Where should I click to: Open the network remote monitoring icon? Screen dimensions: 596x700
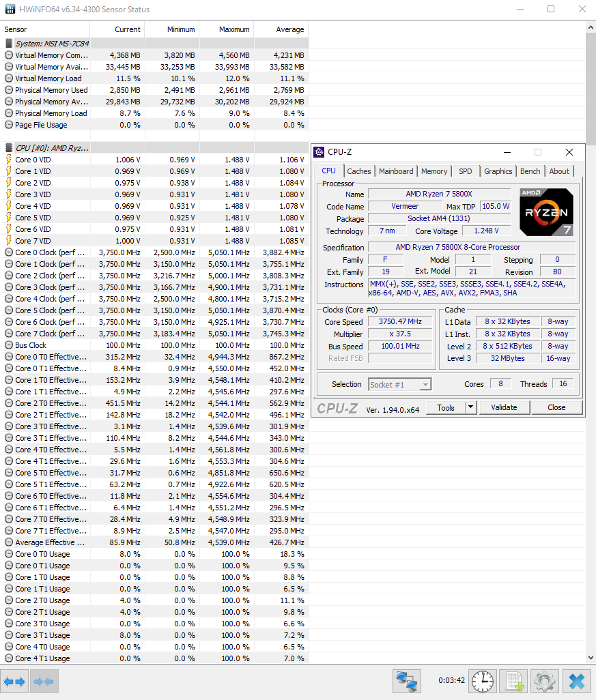pyautogui.click(x=407, y=682)
